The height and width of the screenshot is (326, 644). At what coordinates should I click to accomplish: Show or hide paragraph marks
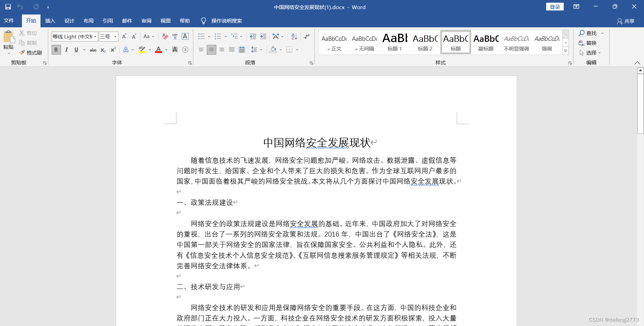pyautogui.click(x=306, y=36)
